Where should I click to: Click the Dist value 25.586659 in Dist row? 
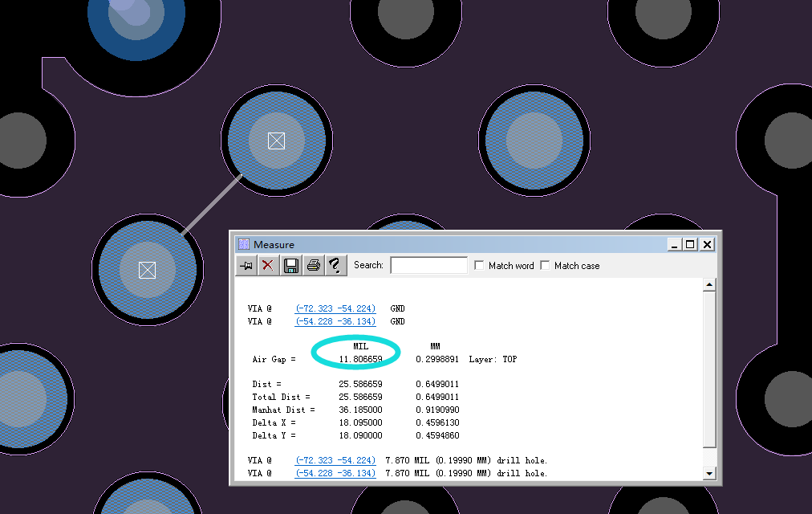click(x=360, y=384)
